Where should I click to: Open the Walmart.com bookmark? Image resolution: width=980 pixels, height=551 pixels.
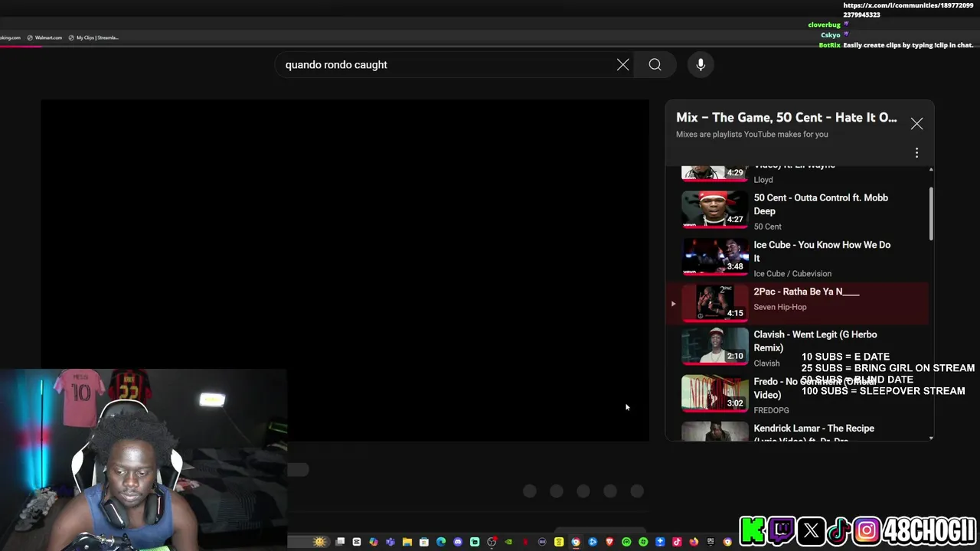(x=44, y=37)
